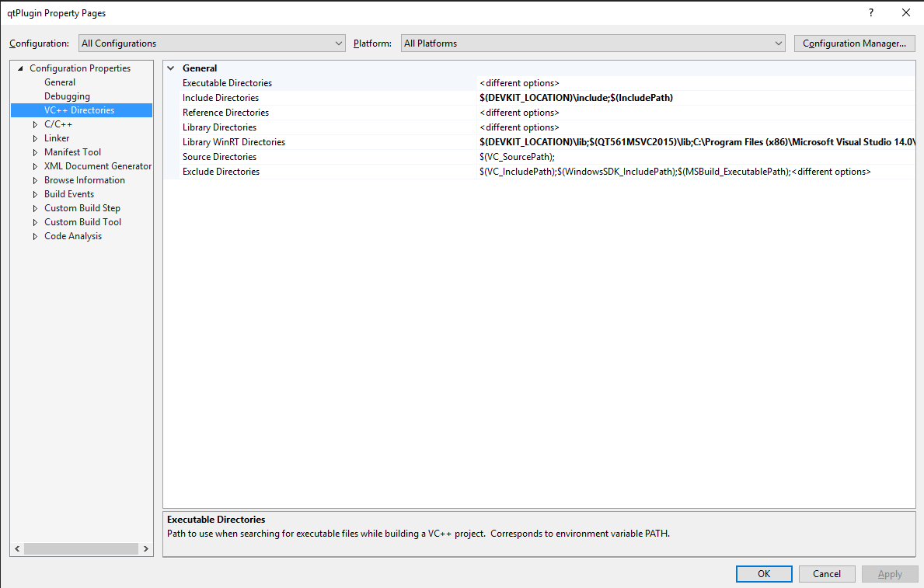Open the Platform dropdown
Viewport: 924px width, 588px height.
(593, 43)
